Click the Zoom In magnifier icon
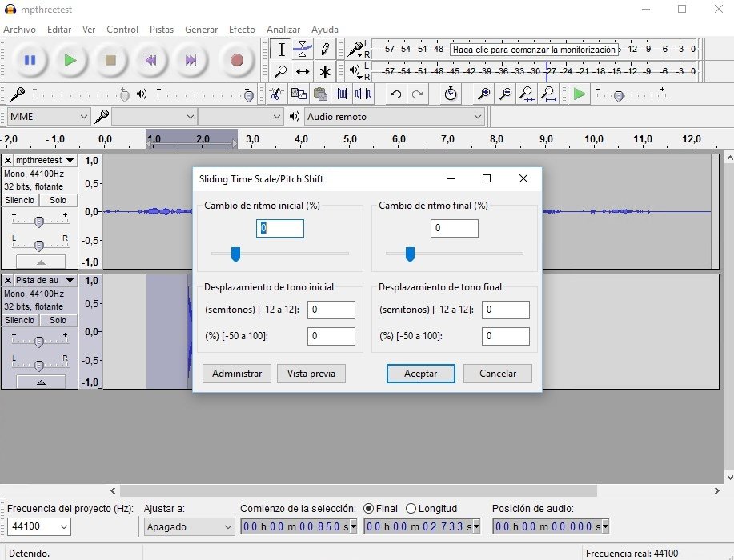The image size is (734, 560). [x=483, y=94]
